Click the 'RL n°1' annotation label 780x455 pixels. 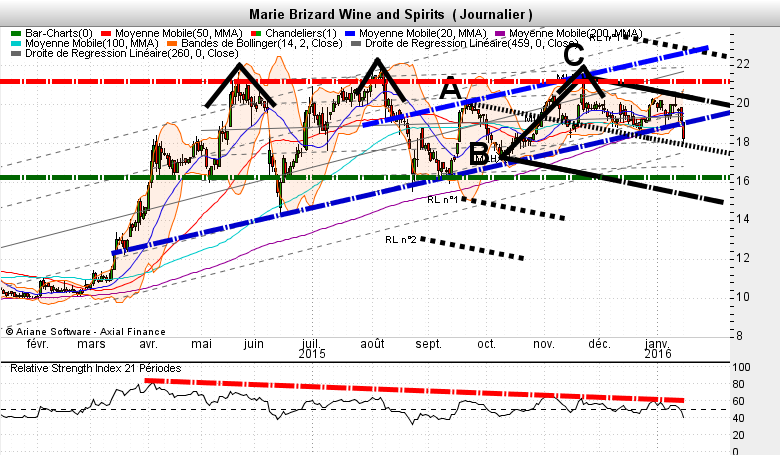point(442,200)
